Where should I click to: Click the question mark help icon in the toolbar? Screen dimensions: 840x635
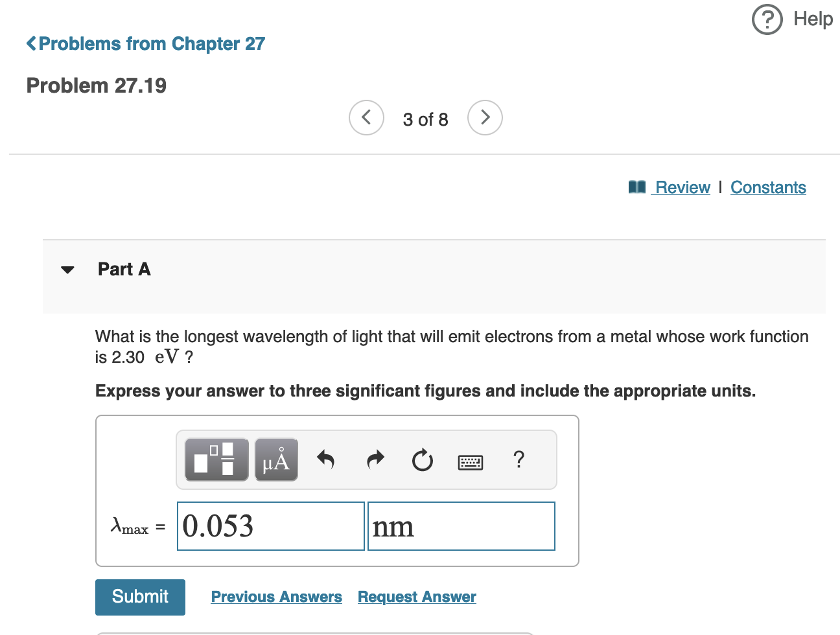tap(519, 459)
